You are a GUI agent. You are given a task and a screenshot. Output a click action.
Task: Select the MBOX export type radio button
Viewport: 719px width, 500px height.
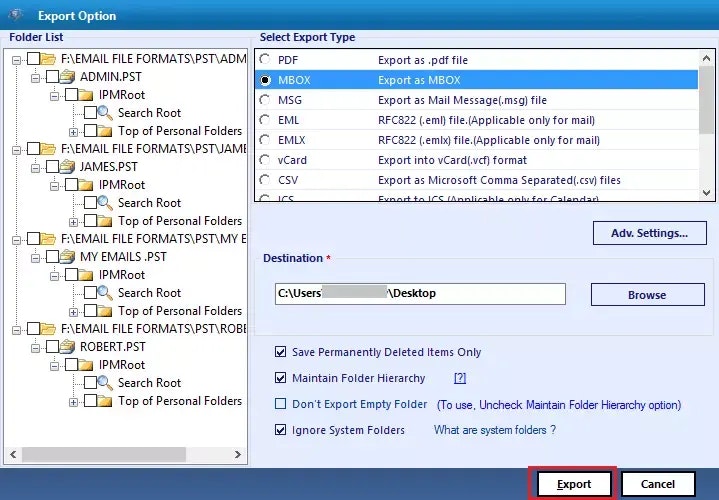tap(265, 80)
